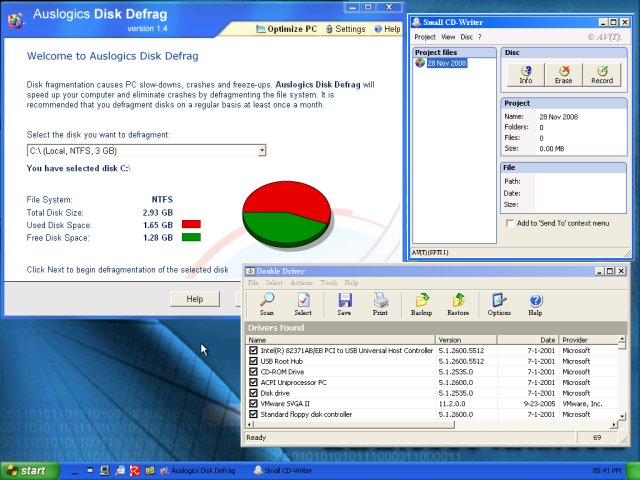Click the 05:41 PM system tray clock
Viewport: 640px width, 480px height.
[606, 471]
